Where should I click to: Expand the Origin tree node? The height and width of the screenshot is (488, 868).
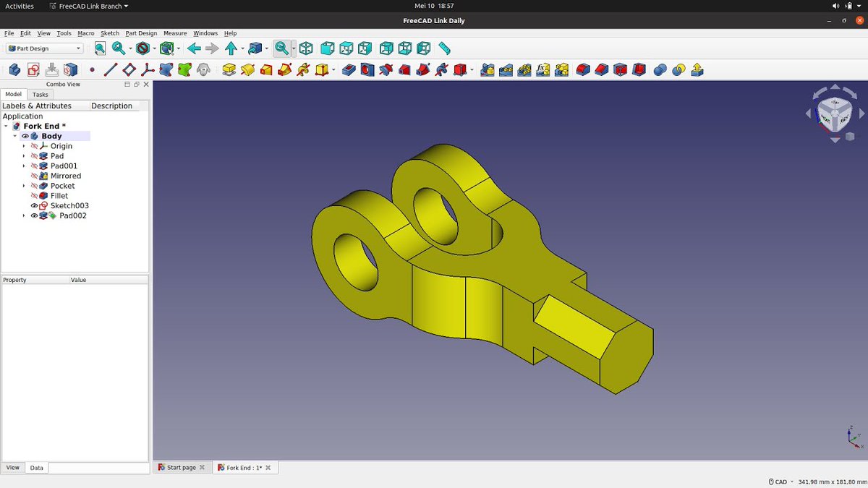[x=24, y=146]
